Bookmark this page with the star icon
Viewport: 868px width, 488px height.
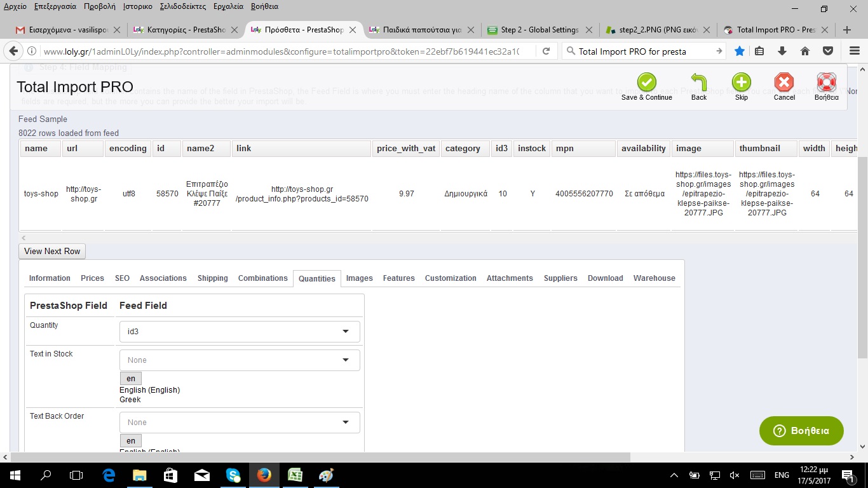click(740, 51)
